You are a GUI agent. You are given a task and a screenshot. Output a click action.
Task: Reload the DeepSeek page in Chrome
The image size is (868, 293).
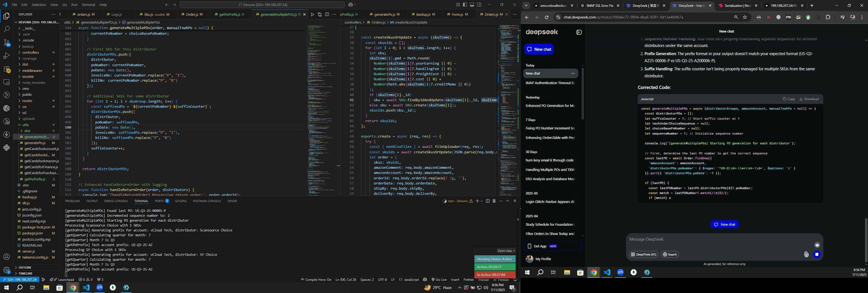point(547,17)
